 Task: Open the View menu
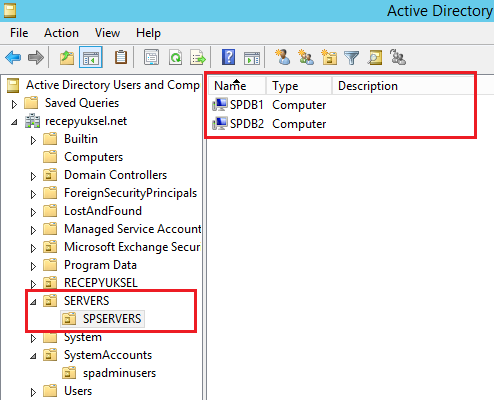coord(107,33)
